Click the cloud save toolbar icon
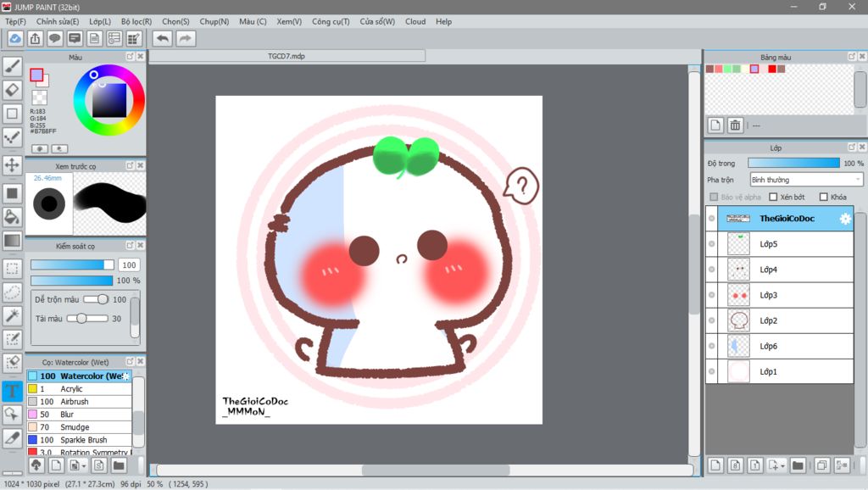The image size is (868, 490). click(15, 38)
